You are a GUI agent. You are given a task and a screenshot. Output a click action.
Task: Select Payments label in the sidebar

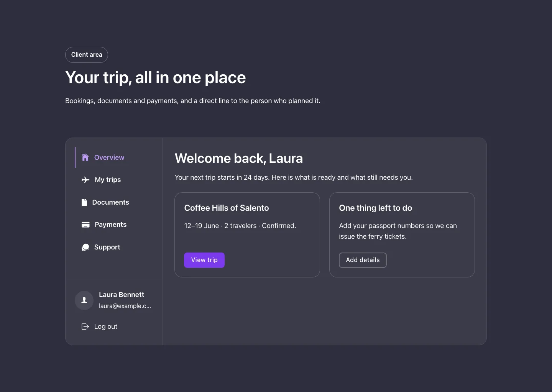110,225
